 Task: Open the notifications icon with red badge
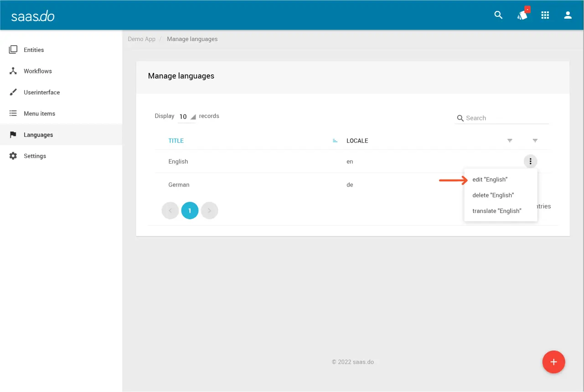click(x=522, y=15)
